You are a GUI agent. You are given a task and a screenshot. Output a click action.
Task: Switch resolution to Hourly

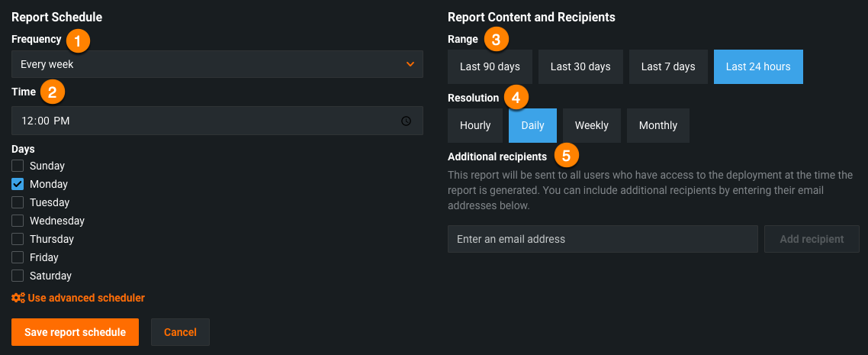(475, 125)
